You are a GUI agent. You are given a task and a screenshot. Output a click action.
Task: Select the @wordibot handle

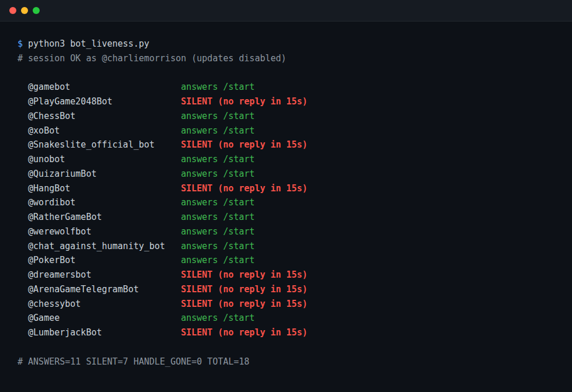52,202
